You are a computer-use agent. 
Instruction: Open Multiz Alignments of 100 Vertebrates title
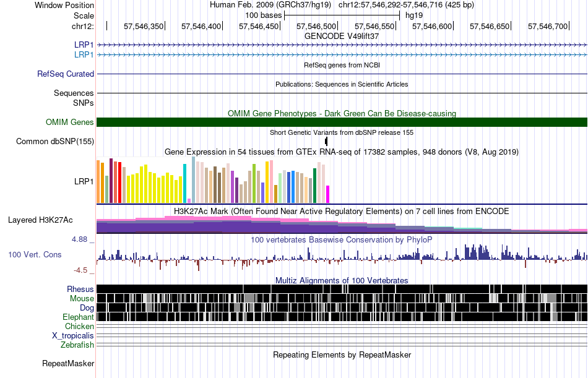(342, 280)
